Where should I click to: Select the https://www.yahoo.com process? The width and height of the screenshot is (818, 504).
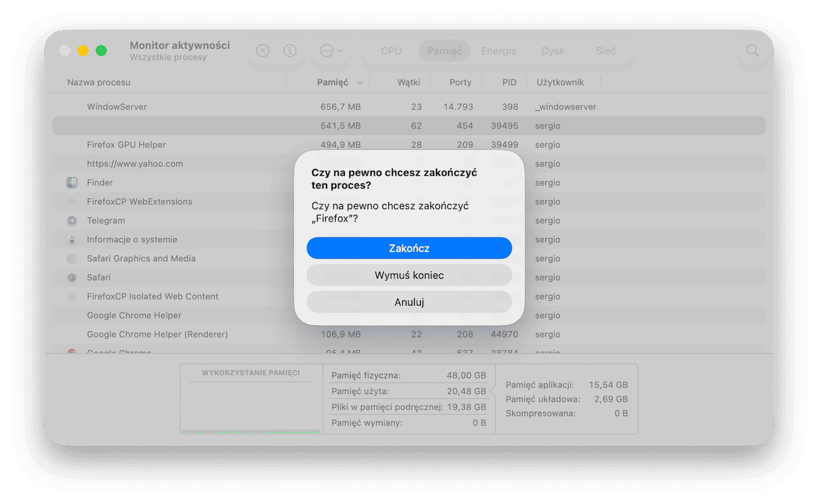(135, 164)
